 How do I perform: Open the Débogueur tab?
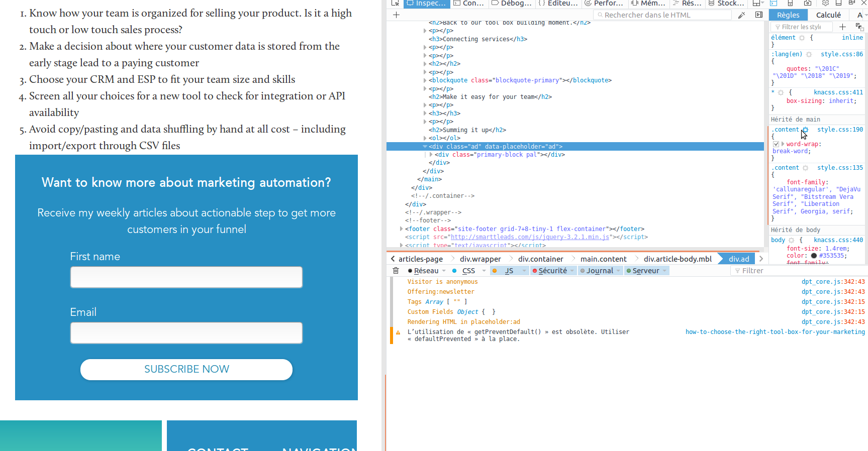pos(512,3)
